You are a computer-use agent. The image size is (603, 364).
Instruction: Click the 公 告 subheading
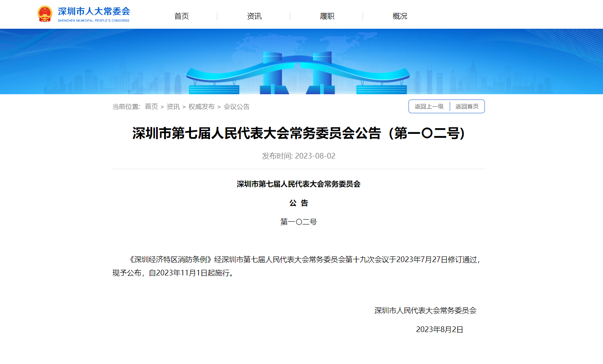point(298,203)
